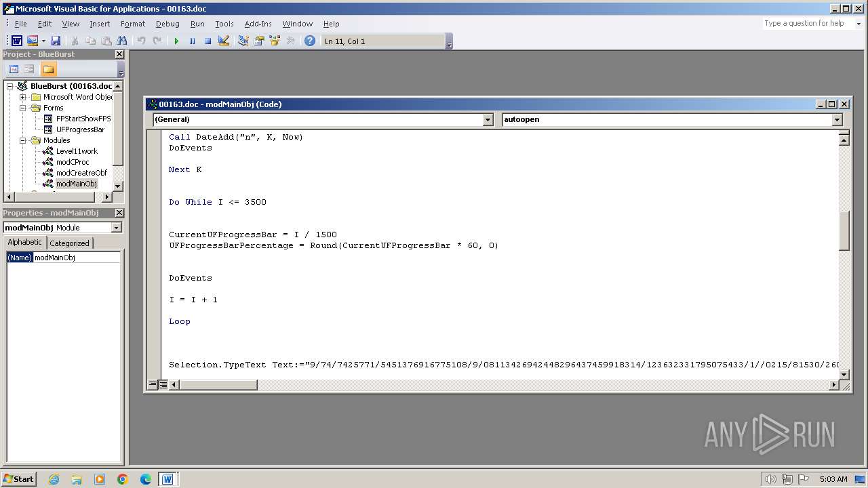
Task: Open the (General) object dropdown in code window
Action: [x=488, y=119]
